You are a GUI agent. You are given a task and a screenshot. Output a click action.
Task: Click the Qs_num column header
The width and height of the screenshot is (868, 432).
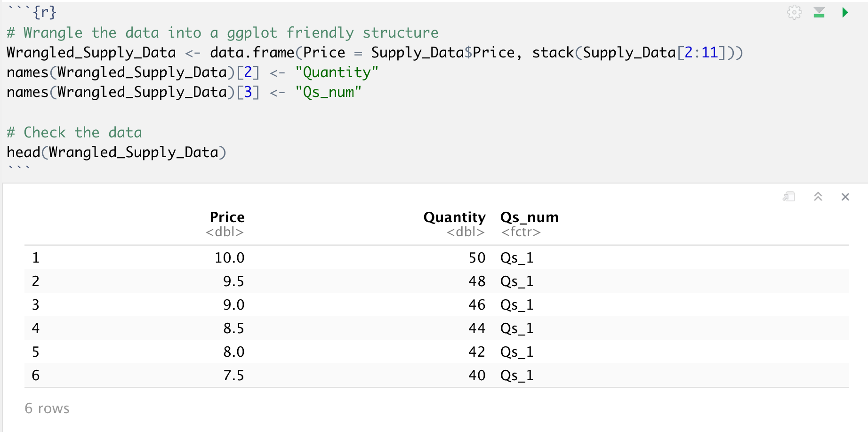529,217
